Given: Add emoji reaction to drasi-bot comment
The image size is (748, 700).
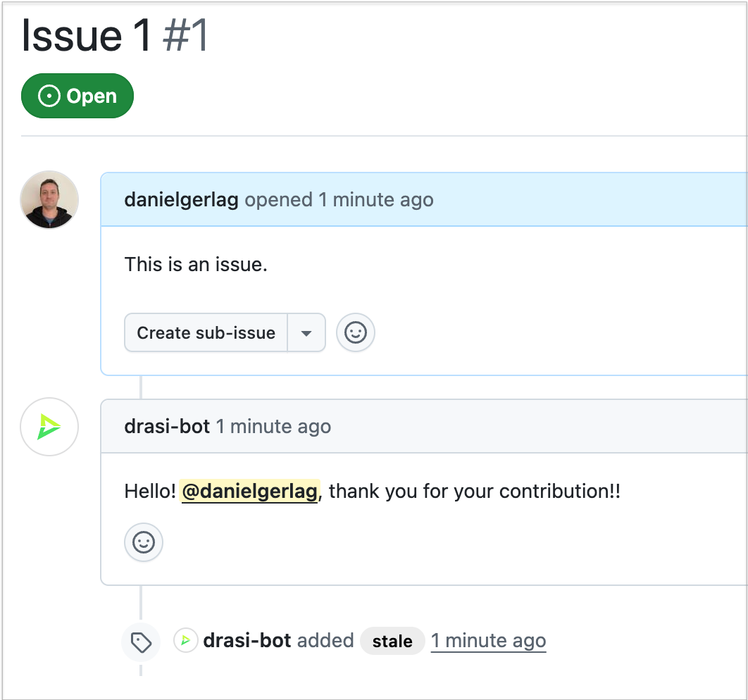Looking at the screenshot, I should click(144, 542).
